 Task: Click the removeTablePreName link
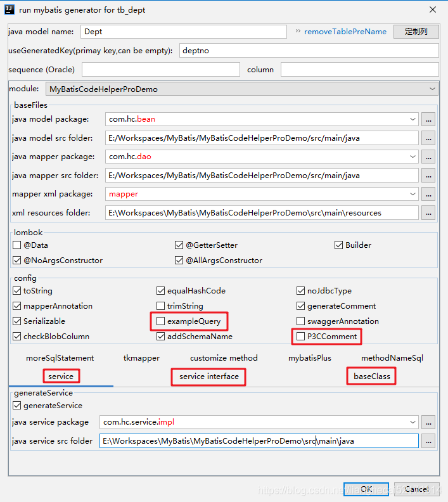pyautogui.click(x=345, y=32)
